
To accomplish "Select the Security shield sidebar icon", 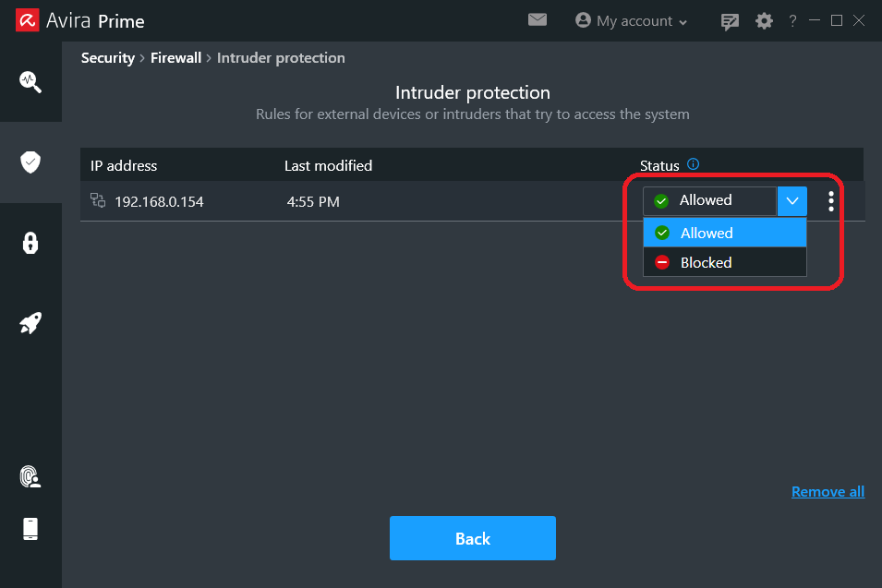I will 30,162.
